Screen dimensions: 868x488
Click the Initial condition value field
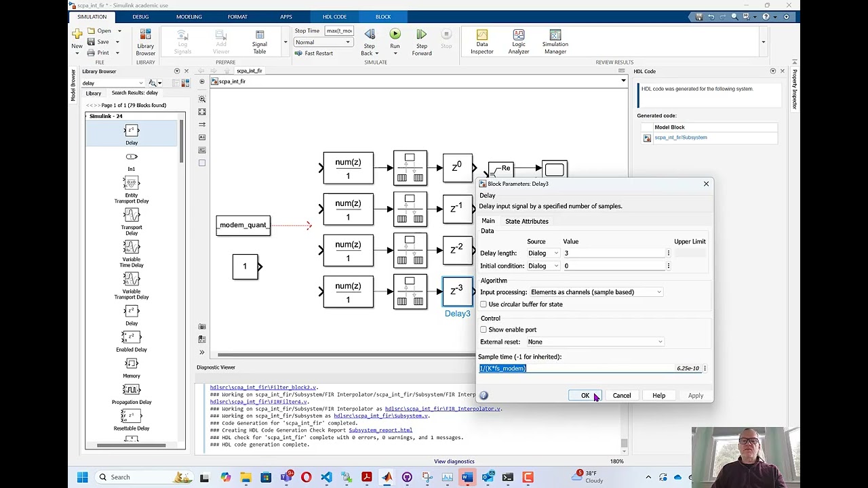[x=614, y=266]
